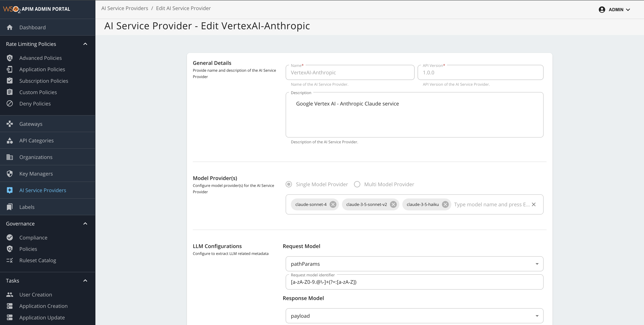Click the Application Creation icon

click(x=10, y=306)
